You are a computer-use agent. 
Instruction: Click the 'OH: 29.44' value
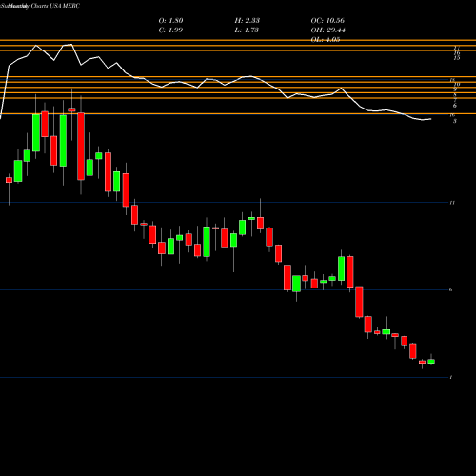(x=328, y=30)
